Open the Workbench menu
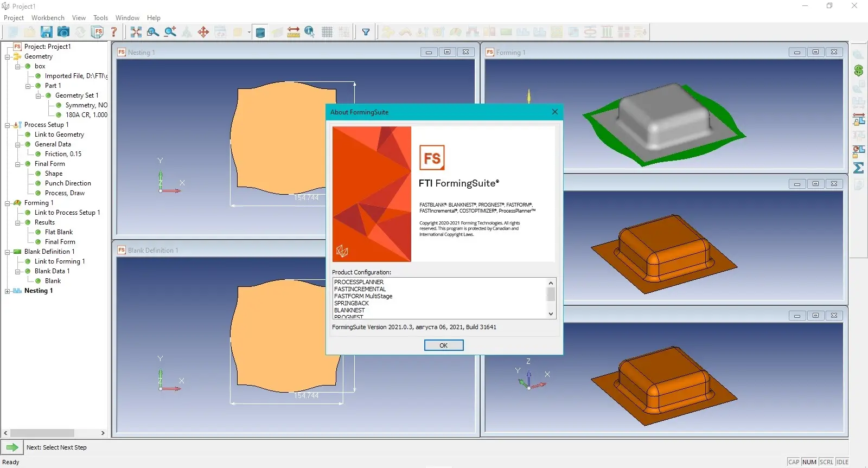This screenshot has height=468, width=868. (48, 18)
